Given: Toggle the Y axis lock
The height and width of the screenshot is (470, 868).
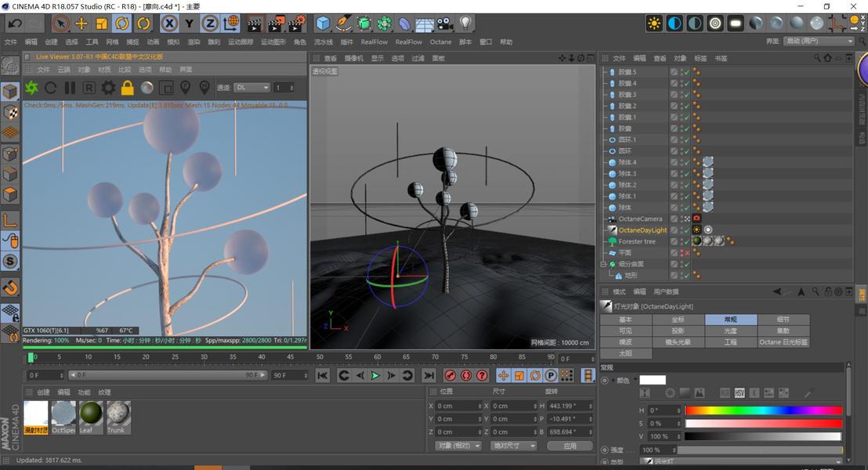Looking at the screenshot, I should tap(190, 23).
